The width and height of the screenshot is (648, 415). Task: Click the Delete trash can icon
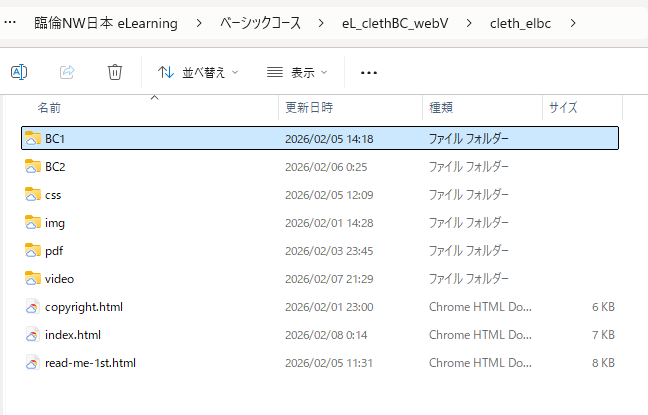tap(115, 72)
